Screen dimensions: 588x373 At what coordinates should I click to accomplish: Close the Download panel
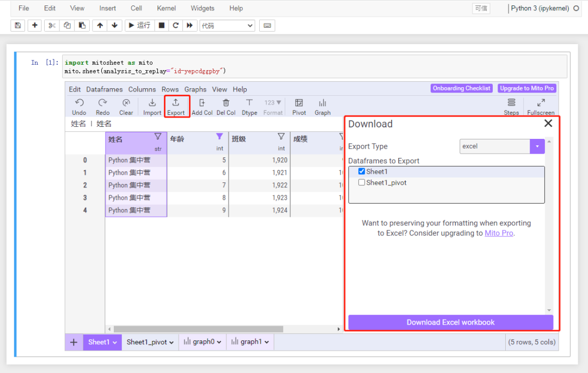(x=548, y=123)
